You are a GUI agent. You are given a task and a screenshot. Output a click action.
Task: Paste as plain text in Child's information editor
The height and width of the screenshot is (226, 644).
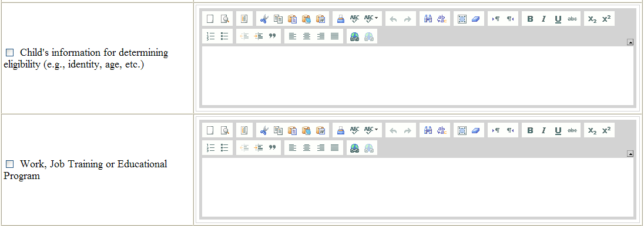pos(306,18)
